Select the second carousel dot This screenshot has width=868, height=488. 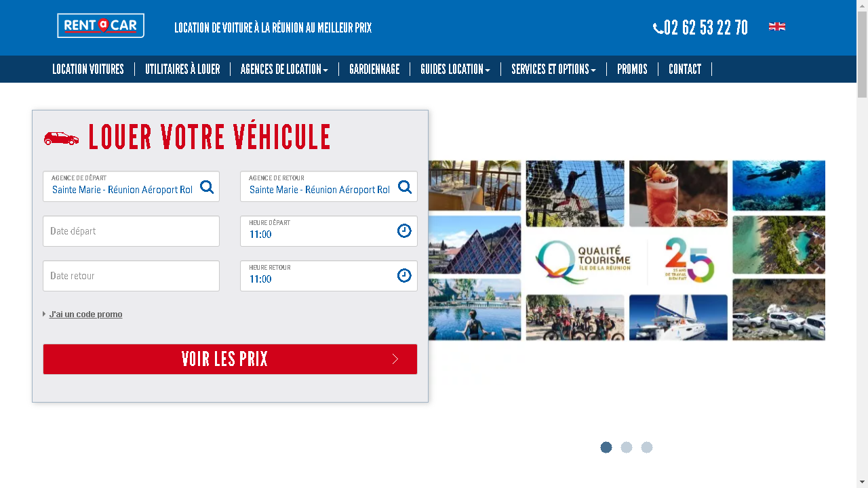click(x=627, y=447)
